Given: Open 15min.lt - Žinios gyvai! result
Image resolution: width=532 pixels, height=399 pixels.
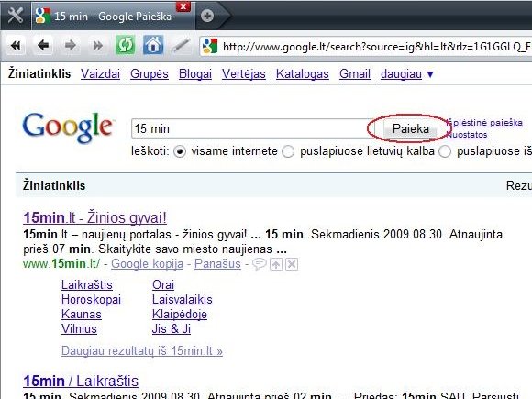Looking at the screenshot, I should [x=94, y=217].
